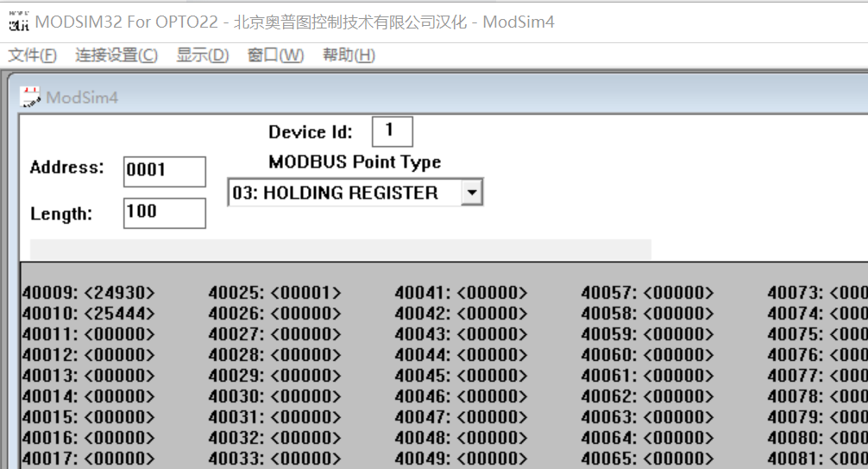The width and height of the screenshot is (868, 469).
Task: Select register 40027 entry
Action: coord(274,334)
